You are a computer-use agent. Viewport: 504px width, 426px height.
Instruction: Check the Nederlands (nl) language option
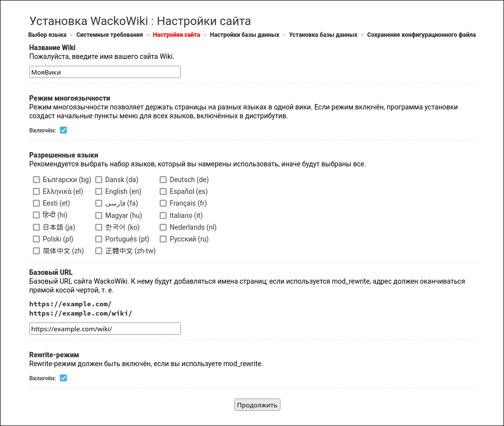163,227
